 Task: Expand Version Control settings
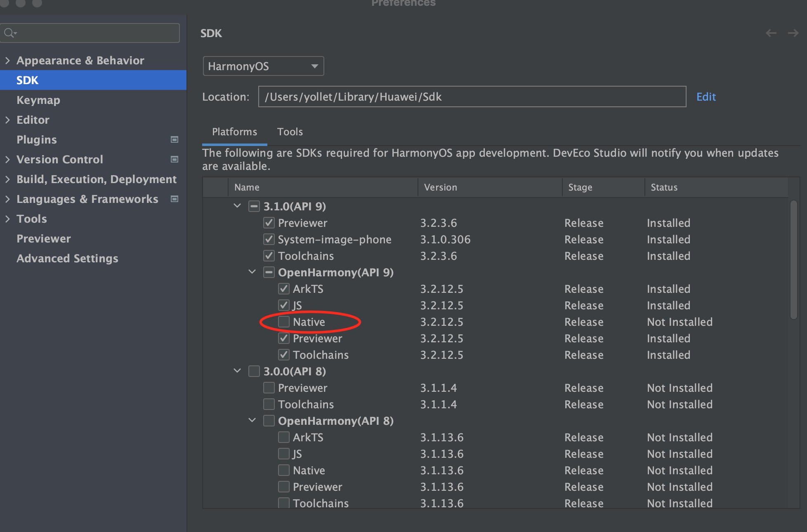pyautogui.click(x=7, y=160)
